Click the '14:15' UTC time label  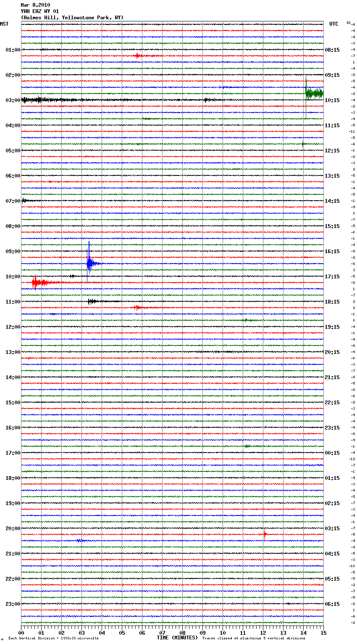coord(332,201)
